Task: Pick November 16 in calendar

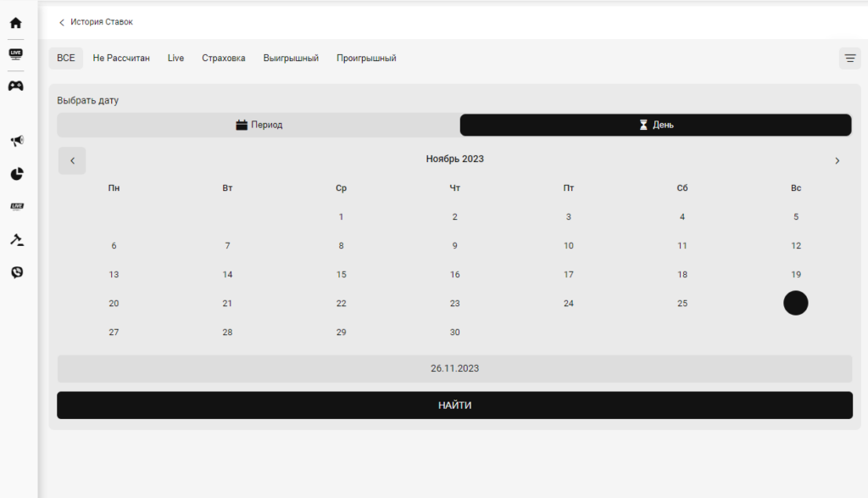Action: tap(454, 274)
